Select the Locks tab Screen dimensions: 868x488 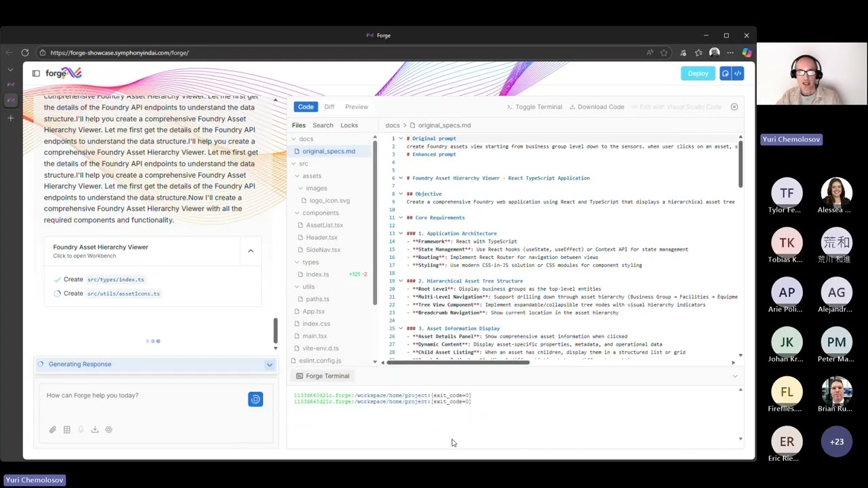coord(349,125)
